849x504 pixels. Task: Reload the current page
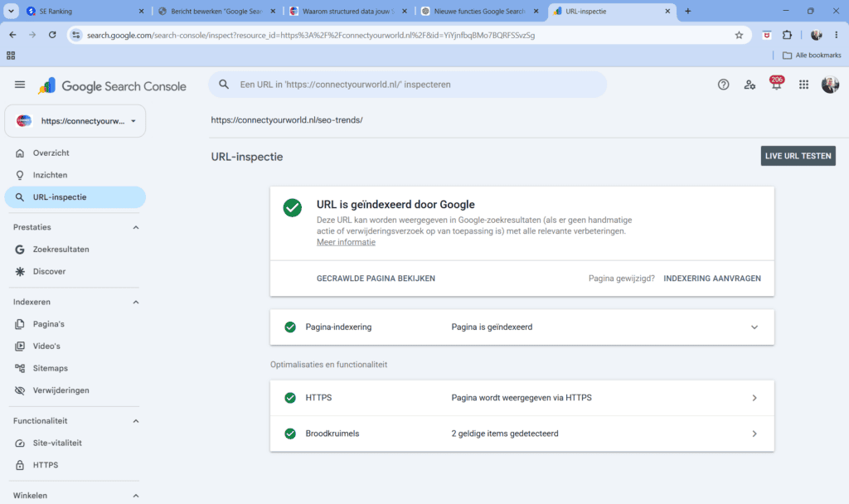click(52, 35)
